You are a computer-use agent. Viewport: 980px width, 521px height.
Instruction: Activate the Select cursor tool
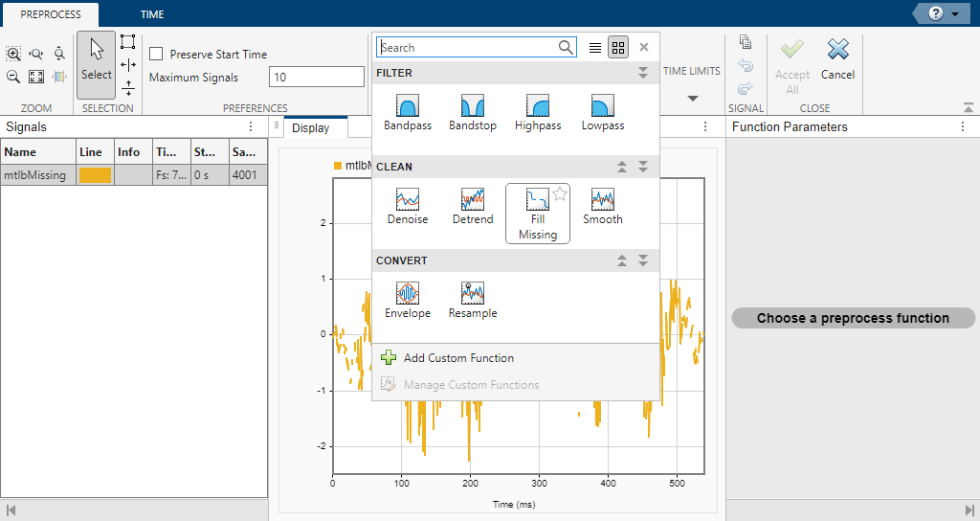pos(97,65)
